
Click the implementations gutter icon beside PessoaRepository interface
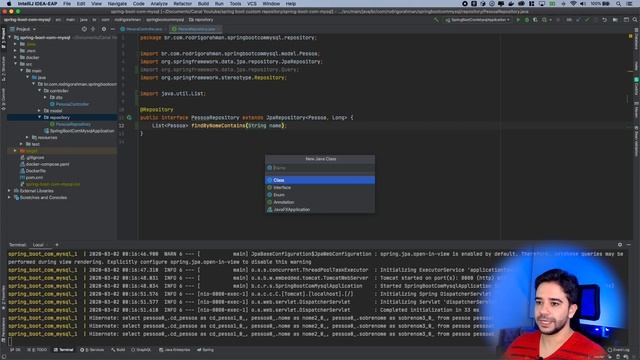coord(129,118)
